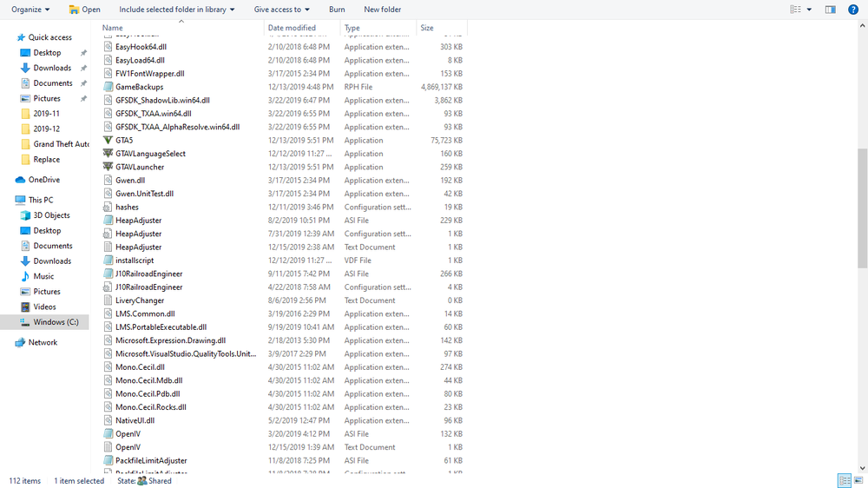The image size is (868, 488).
Task: Select the Music note icon in sidebar
Action: click(25, 276)
